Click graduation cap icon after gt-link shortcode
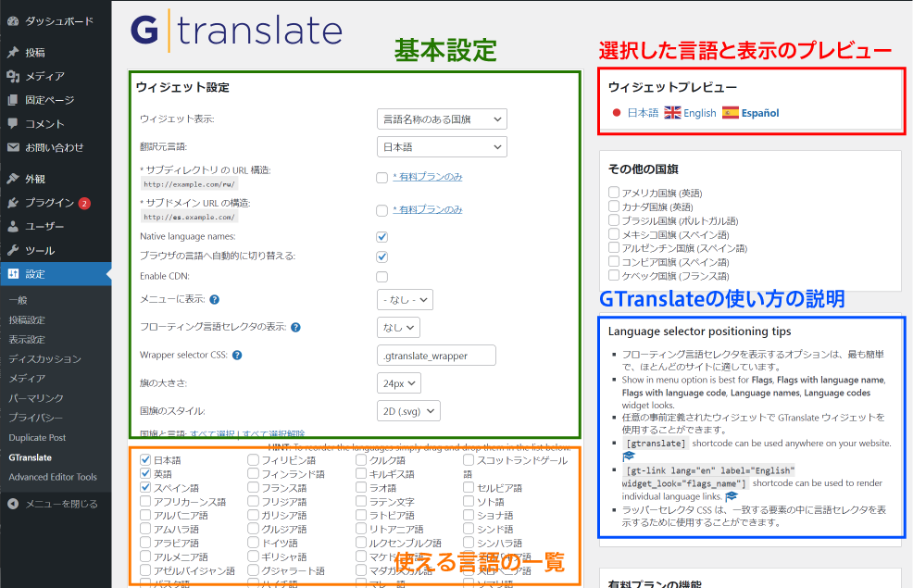Viewport: 913px width, 588px height. (732, 496)
